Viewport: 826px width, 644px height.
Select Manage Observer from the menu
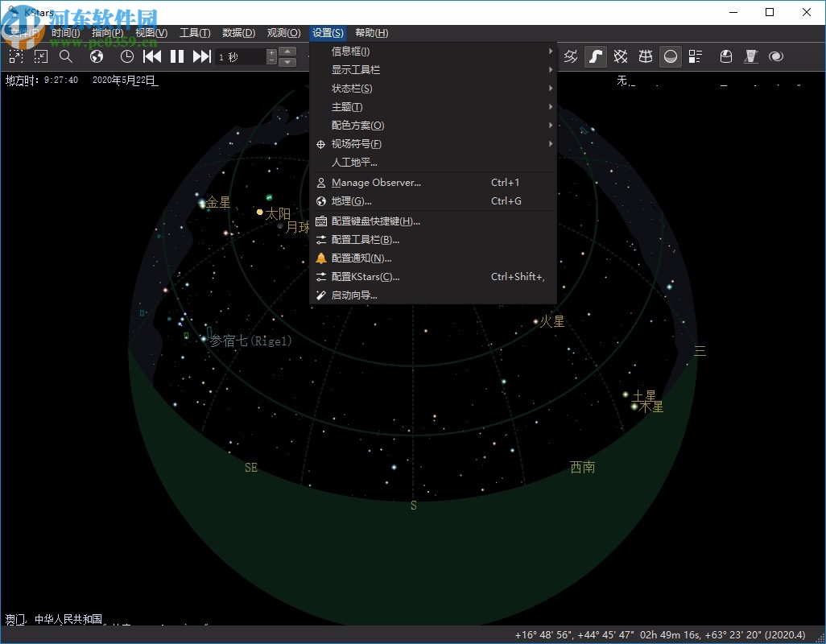coord(376,182)
